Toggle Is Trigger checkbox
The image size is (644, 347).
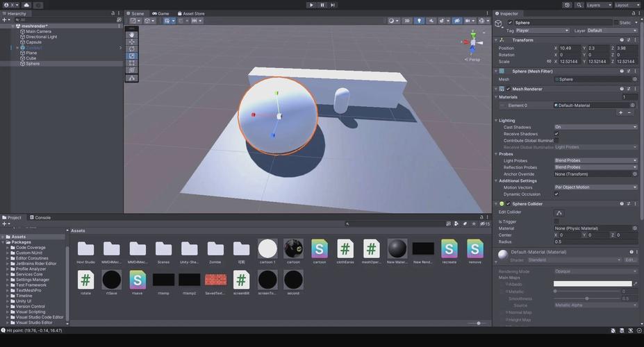[556, 221]
